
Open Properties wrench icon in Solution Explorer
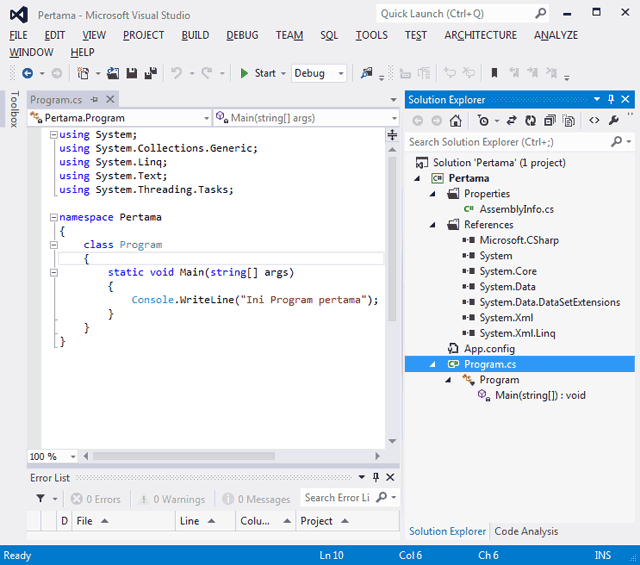(x=613, y=120)
